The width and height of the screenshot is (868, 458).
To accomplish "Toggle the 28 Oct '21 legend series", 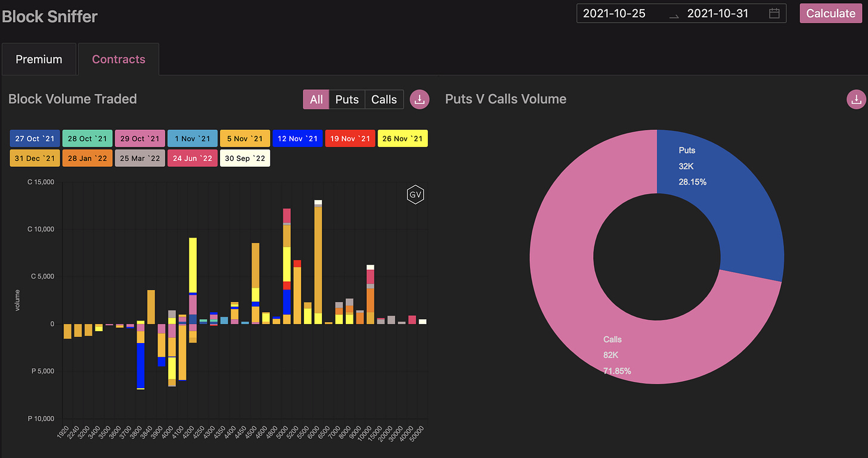I will tap(87, 139).
